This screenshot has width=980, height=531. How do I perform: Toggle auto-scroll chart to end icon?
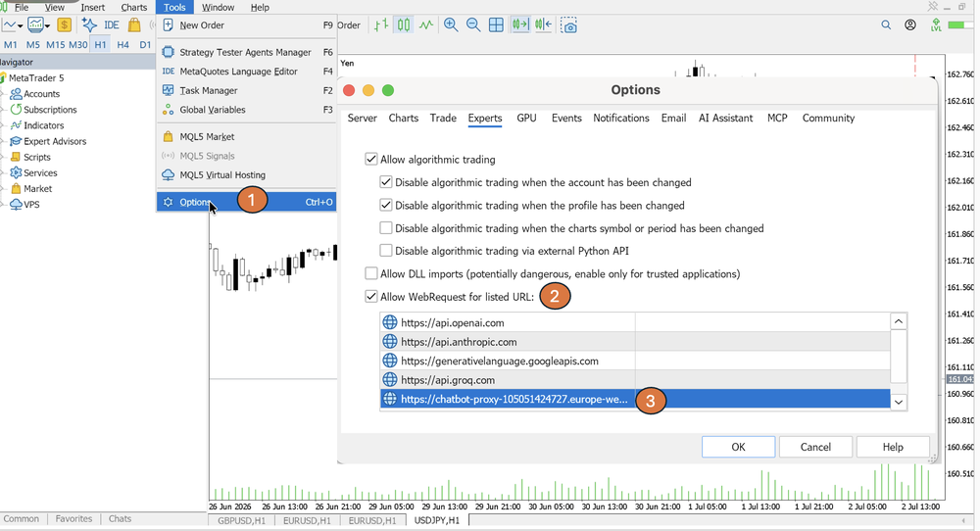[x=520, y=25]
